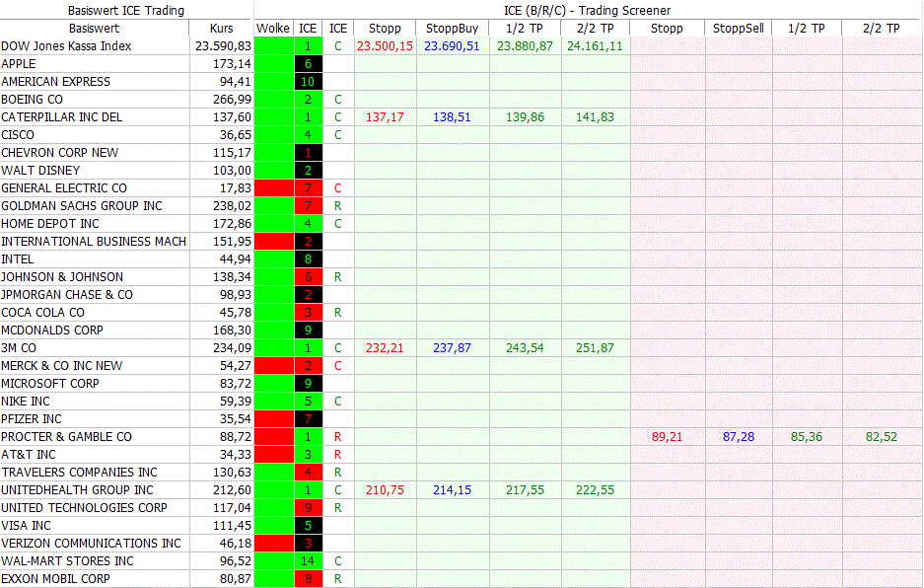Select HOME DEPOT INC row
Image resolution: width=924 pixels, height=588 pixels.
click(50, 224)
